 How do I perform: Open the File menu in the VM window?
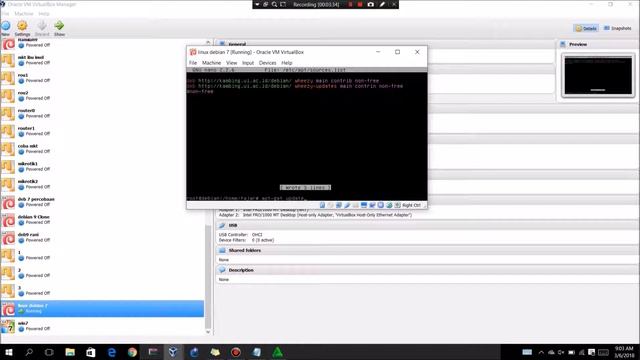pyautogui.click(x=193, y=63)
